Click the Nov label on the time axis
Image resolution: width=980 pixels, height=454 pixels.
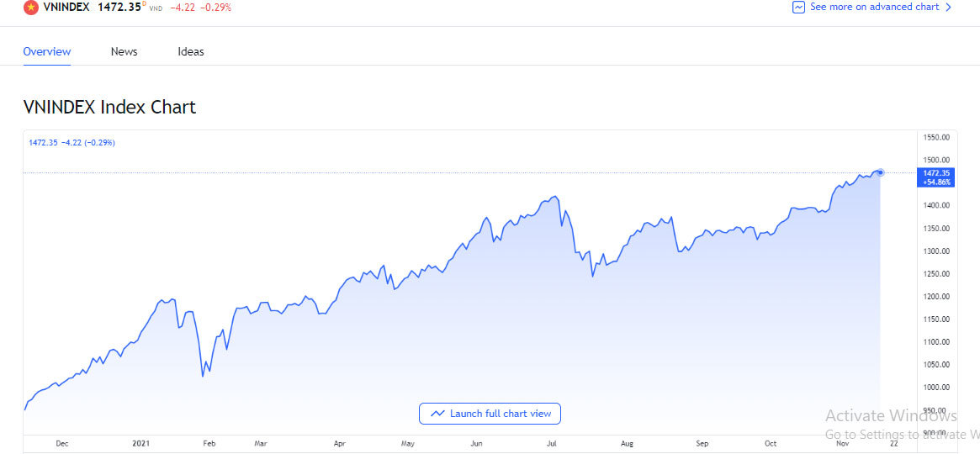pos(844,443)
